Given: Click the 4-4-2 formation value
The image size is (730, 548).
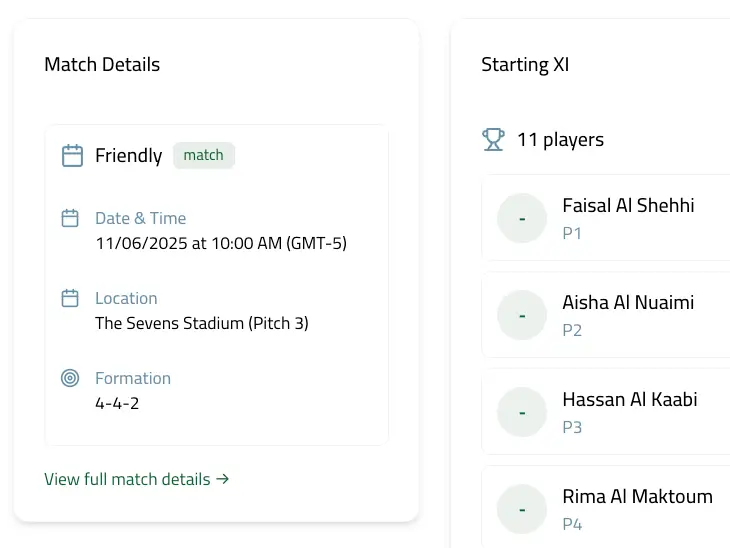Looking at the screenshot, I should coord(117,404).
